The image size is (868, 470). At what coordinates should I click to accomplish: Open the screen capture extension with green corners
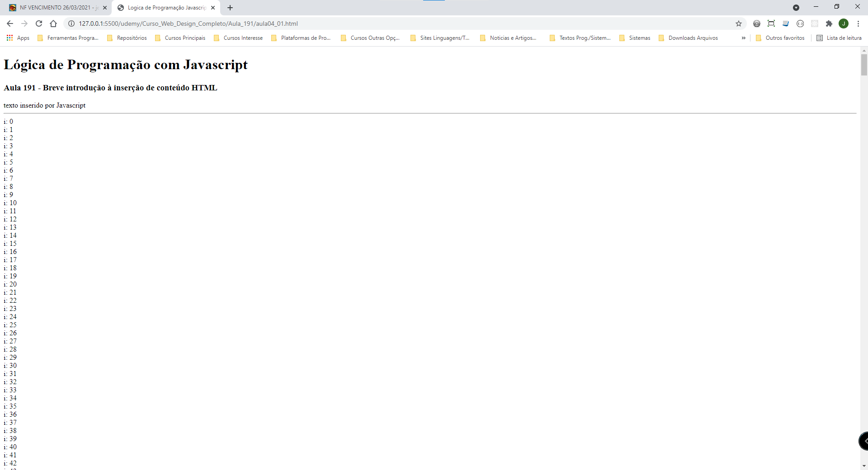771,23
